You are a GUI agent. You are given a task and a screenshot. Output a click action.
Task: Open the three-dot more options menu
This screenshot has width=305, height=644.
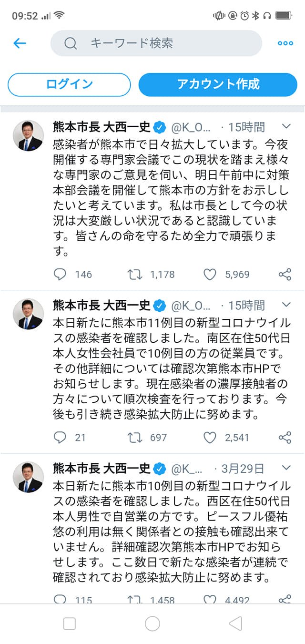coord(285,43)
